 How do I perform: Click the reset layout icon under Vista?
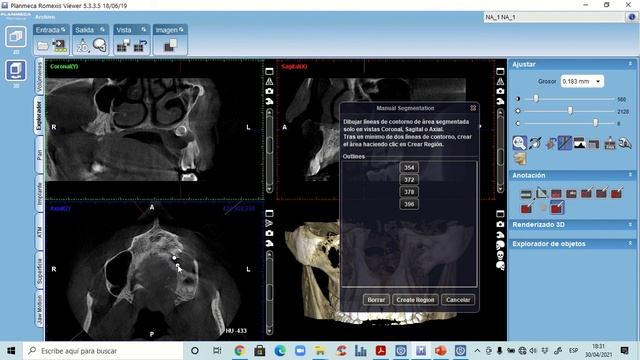pyautogui.click(x=140, y=46)
